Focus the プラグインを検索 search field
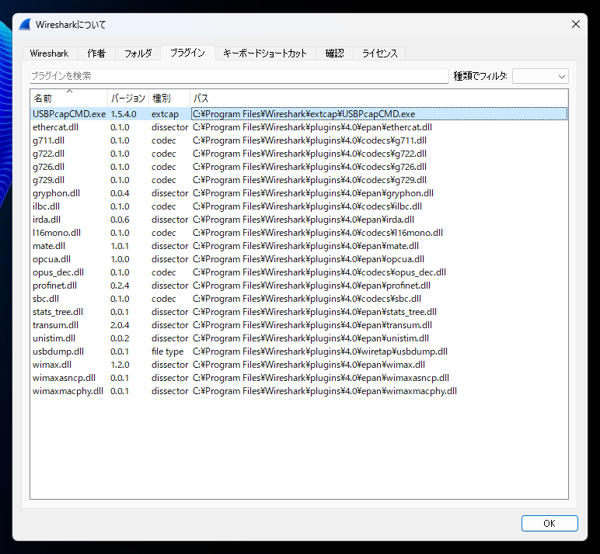Viewport: 600px width, 554px height. (x=239, y=76)
